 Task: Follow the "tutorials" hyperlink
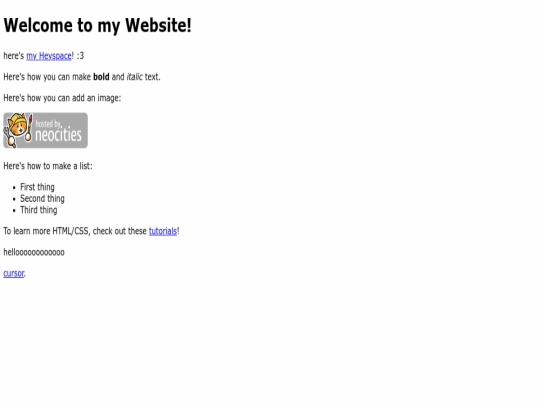[163, 231]
